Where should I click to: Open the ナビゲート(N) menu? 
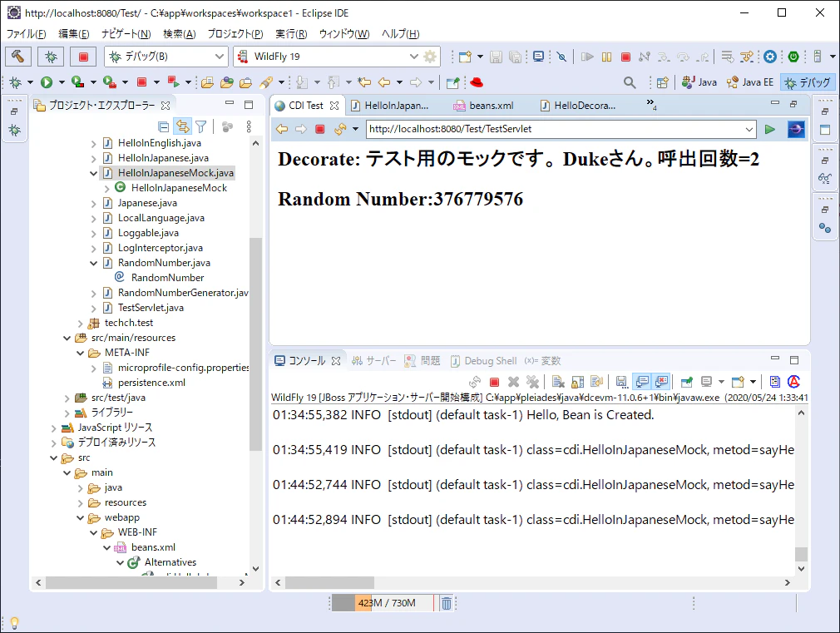[x=126, y=34]
